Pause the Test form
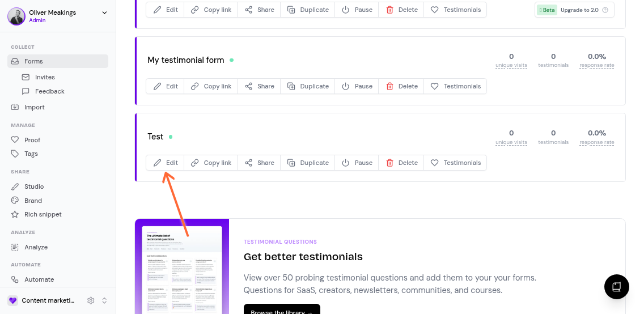The height and width of the screenshot is (314, 644). [x=357, y=163]
